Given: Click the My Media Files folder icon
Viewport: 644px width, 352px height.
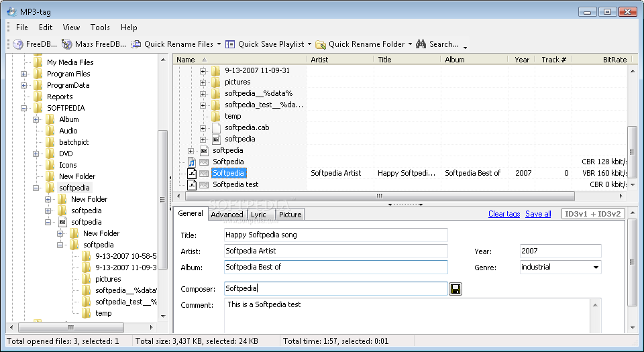Looking at the screenshot, I should [x=38, y=62].
